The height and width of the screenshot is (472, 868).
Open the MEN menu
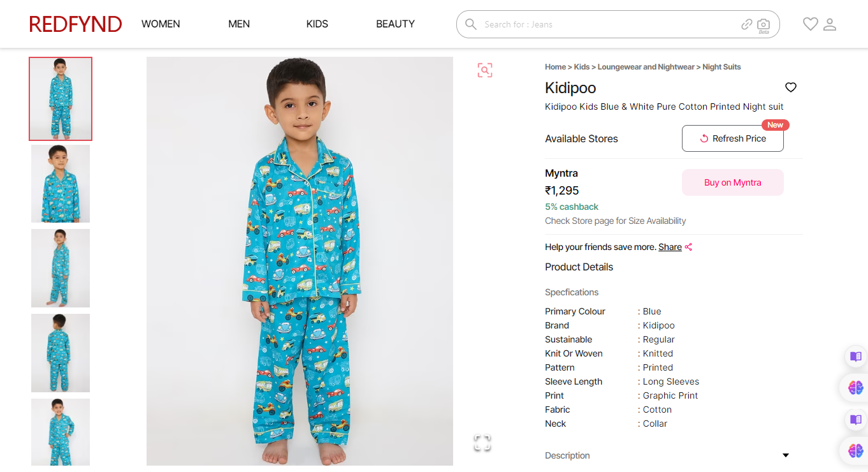[239, 24]
